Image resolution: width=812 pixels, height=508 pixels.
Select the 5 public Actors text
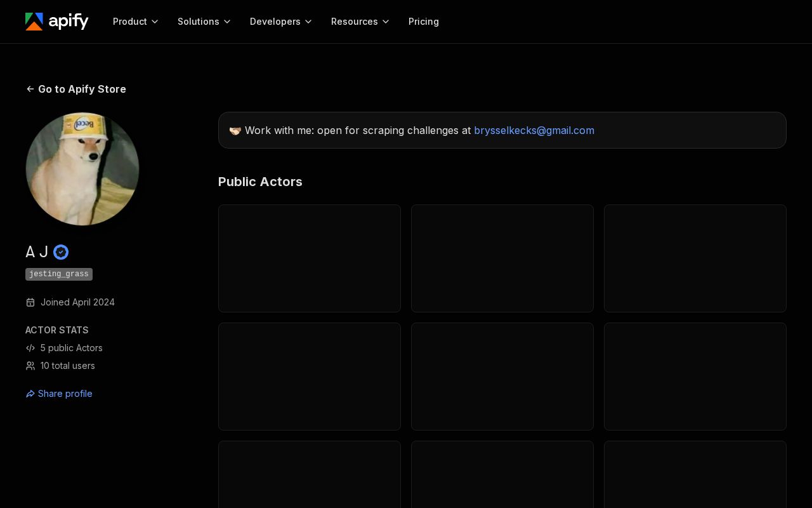[x=72, y=348]
